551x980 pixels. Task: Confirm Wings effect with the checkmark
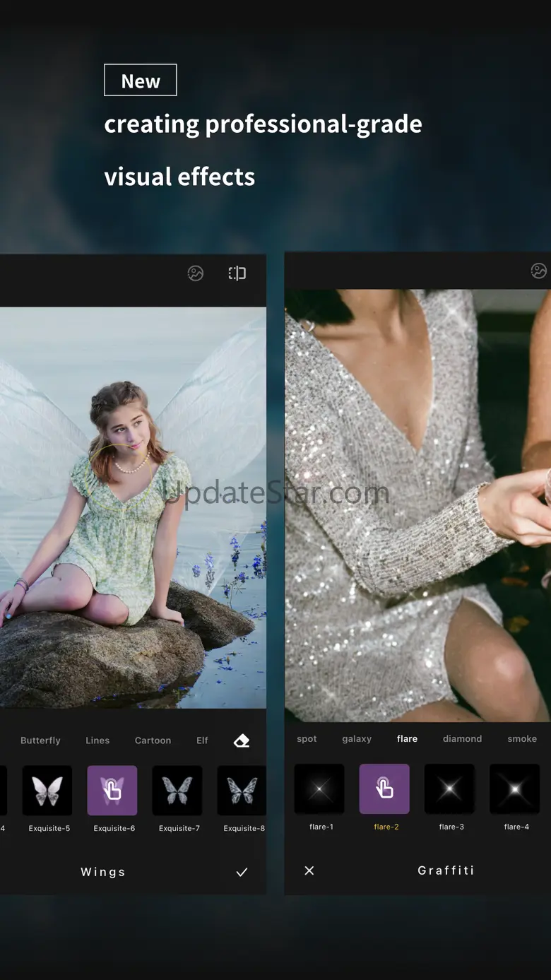[x=242, y=872]
